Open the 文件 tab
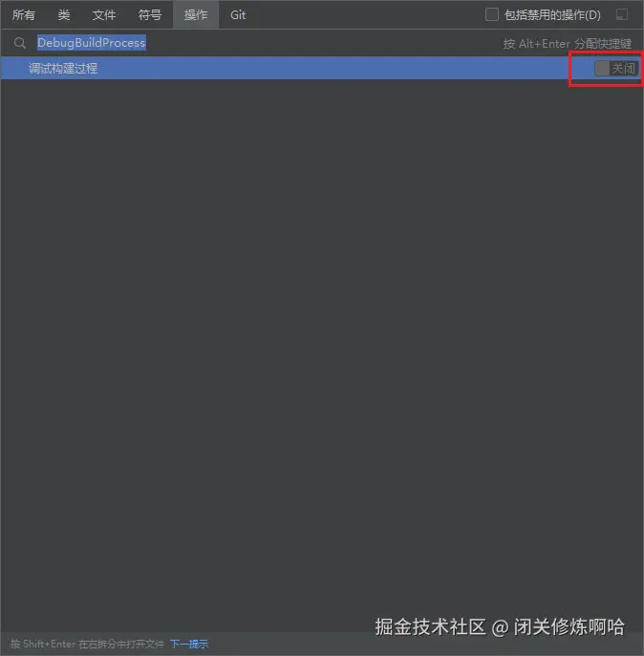644x656 pixels. click(104, 15)
